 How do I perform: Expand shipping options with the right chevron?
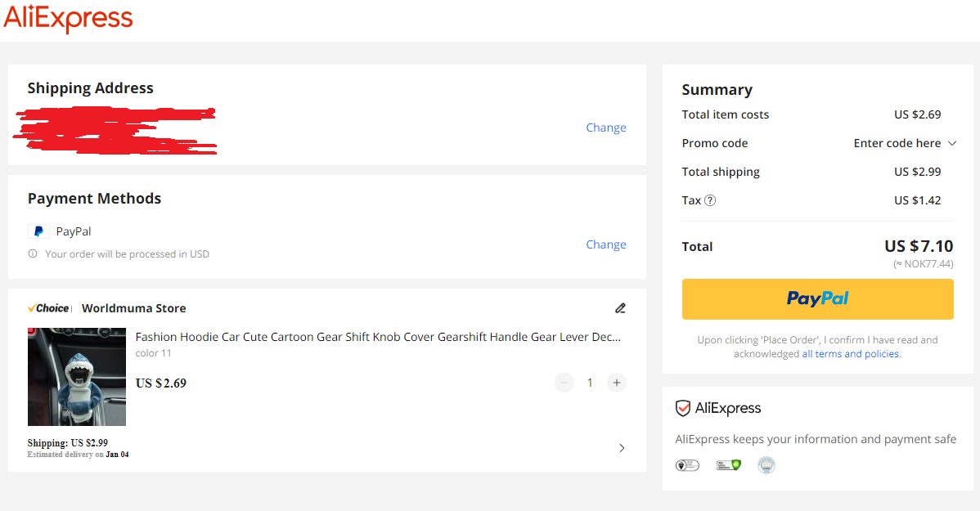pos(621,448)
